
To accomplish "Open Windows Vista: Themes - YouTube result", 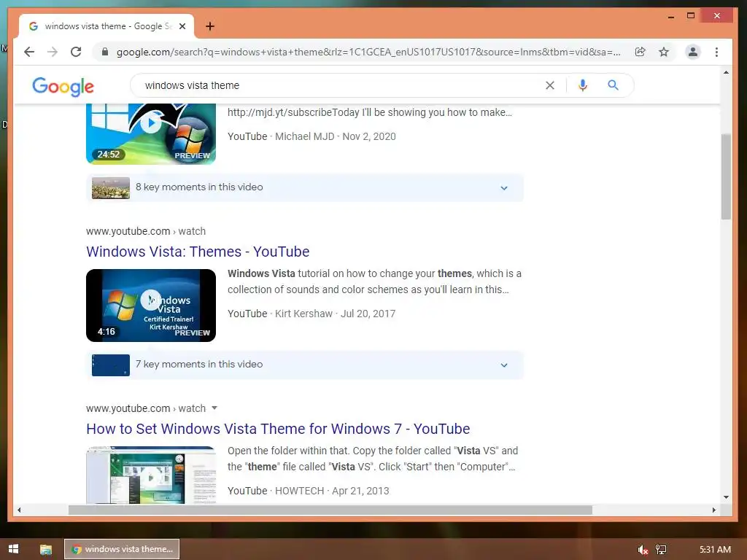I will pyautogui.click(x=198, y=252).
